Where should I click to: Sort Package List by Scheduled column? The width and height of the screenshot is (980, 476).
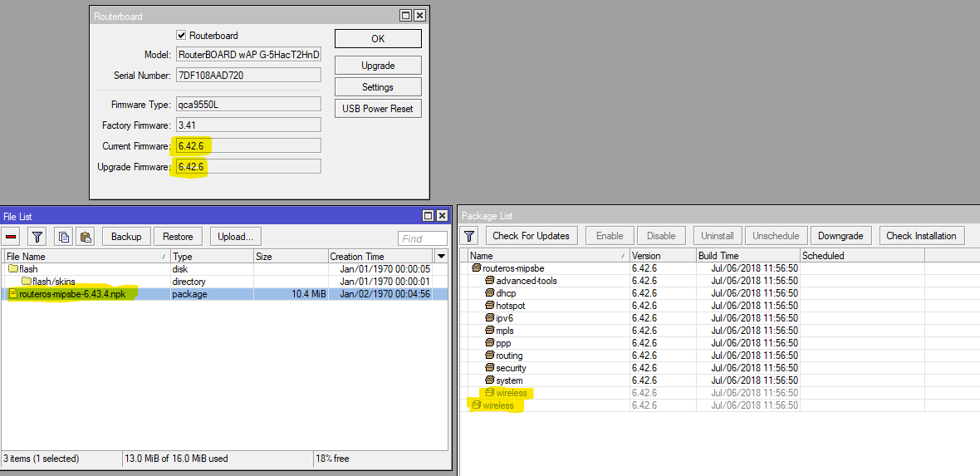[x=862, y=256]
